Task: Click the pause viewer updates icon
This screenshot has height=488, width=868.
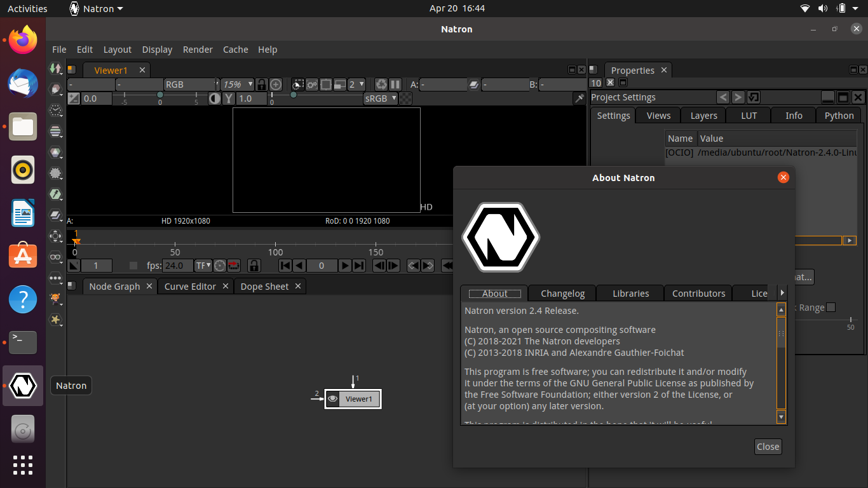Action: 395,85
